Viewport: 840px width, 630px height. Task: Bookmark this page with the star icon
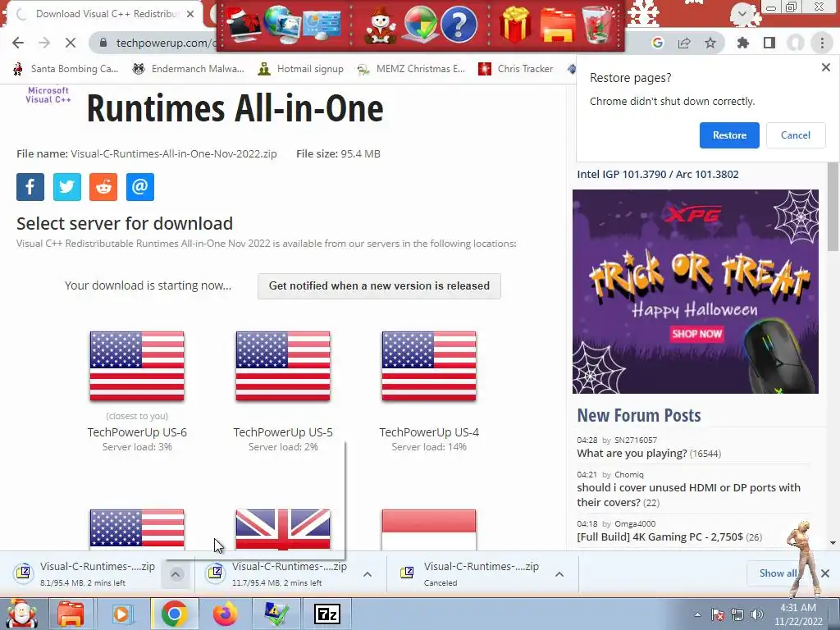[x=710, y=43]
